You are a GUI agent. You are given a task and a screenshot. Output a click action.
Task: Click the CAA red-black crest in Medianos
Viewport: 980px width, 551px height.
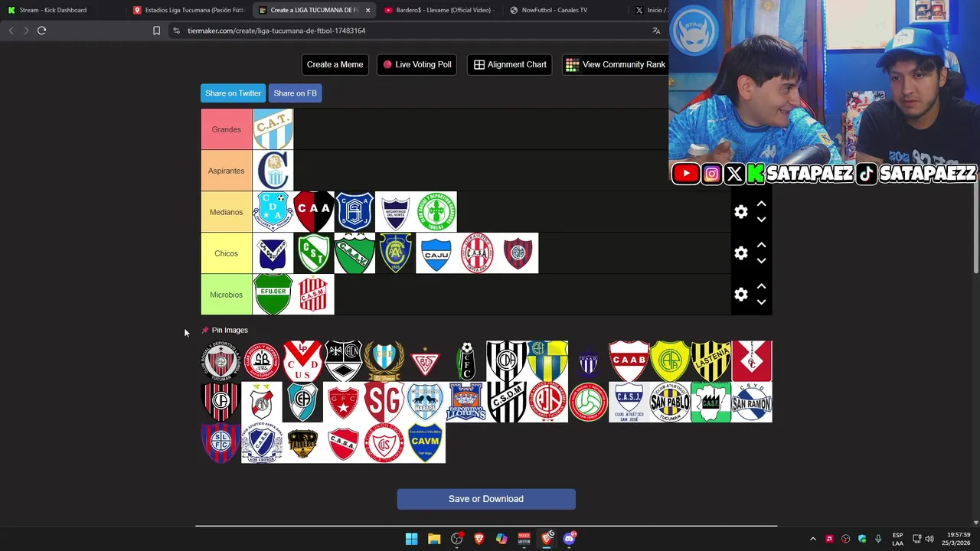pyautogui.click(x=314, y=212)
